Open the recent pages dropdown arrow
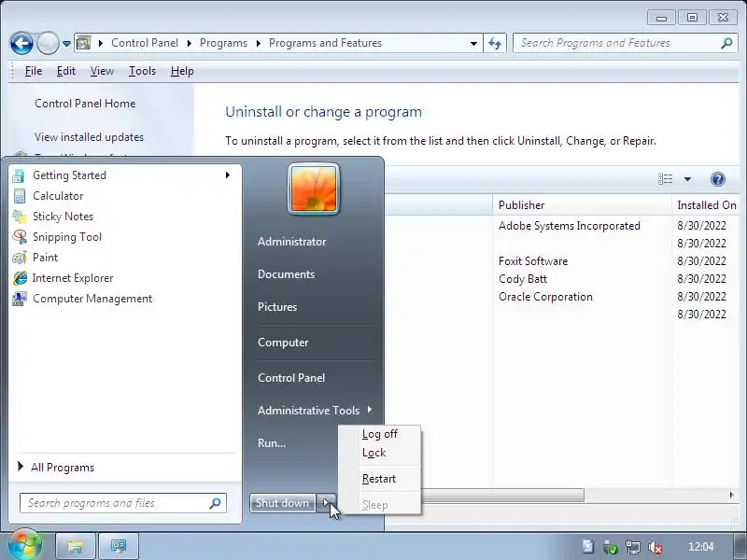Image resolution: width=747 pixels, height=560 pixels. pyautogui.click(x=66, y=44)
